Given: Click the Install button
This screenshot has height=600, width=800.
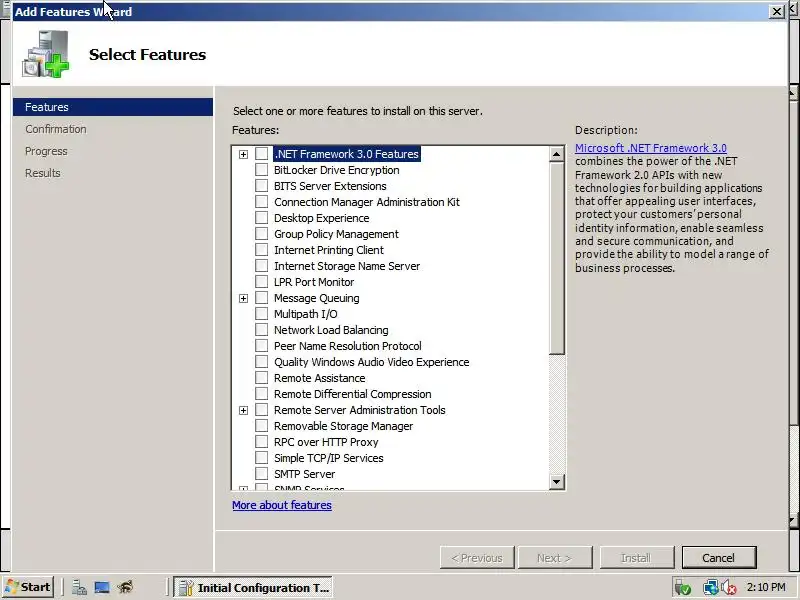Looking at the screenshot, I should point(636,558).
